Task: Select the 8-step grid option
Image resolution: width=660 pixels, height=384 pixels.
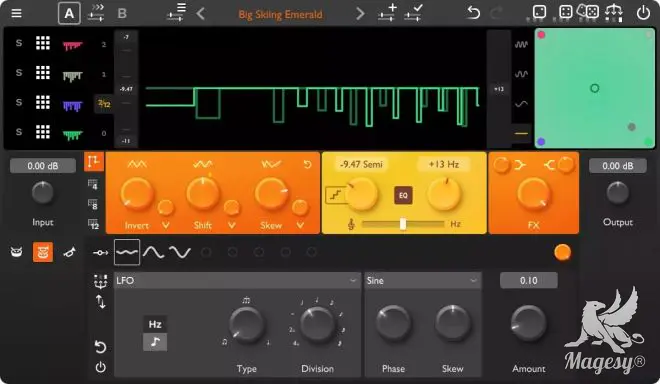Action: tap(93, 205)
